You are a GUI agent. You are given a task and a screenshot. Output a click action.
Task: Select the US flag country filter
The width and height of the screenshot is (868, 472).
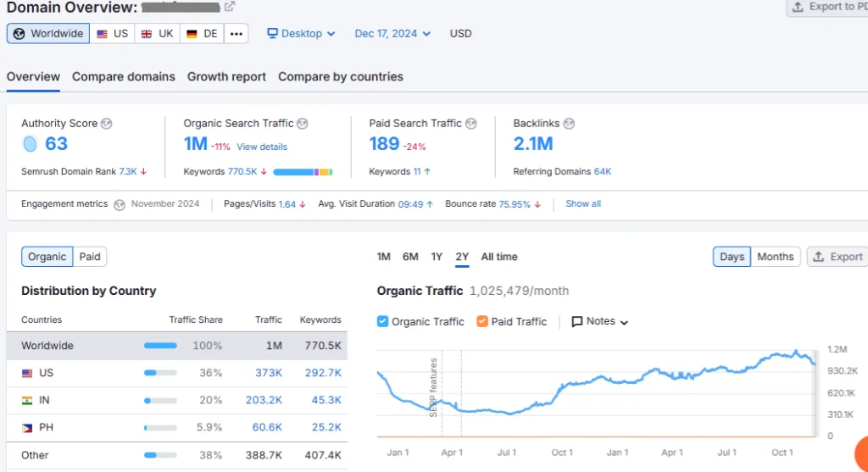pyautogui.click(x=112, y=34)
